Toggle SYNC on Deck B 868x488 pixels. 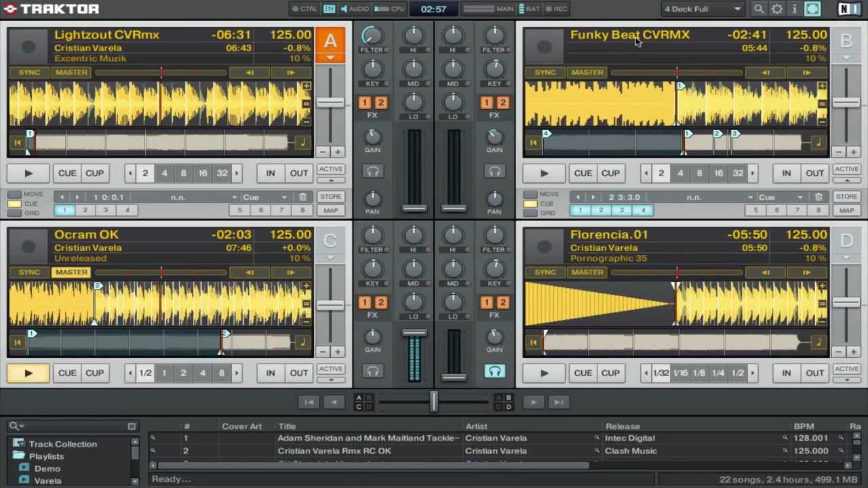point(545,73)
